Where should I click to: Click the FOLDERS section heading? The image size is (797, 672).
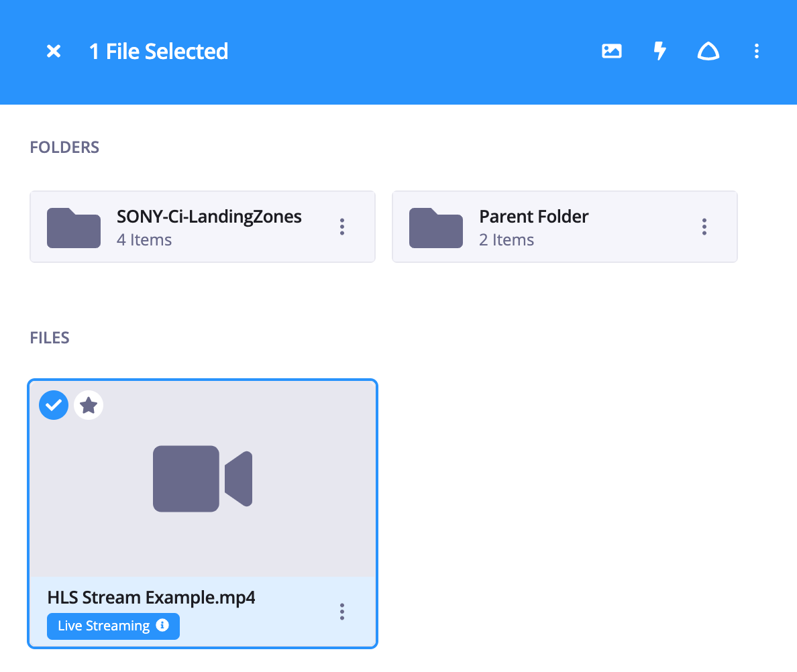point(64,148)
